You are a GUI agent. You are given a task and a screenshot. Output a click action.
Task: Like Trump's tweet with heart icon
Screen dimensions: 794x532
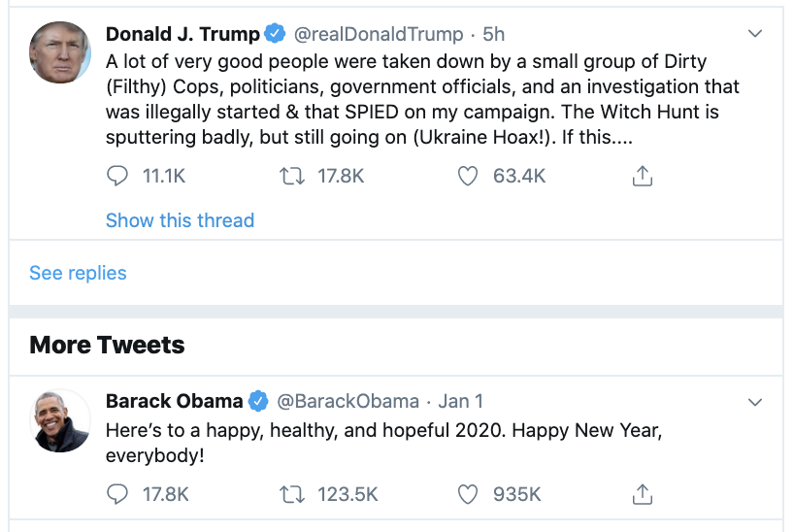(468, 176)
